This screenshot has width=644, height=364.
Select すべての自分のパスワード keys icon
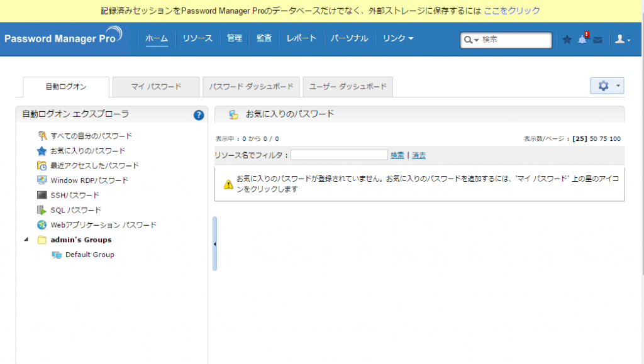point(42,136)
